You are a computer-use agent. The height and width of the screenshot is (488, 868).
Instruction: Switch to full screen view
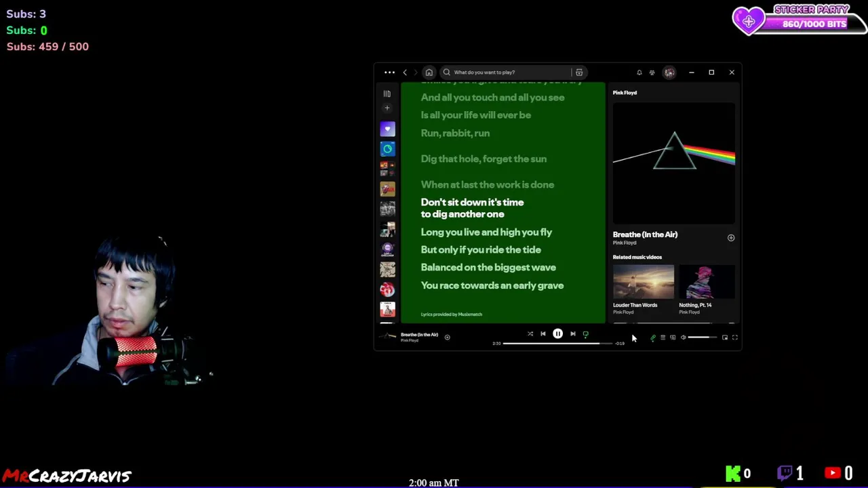click(x=734, y=338)
